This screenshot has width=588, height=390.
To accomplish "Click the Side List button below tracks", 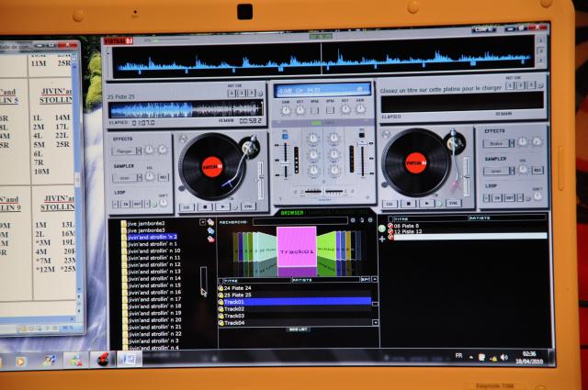I will click(298, 329).
